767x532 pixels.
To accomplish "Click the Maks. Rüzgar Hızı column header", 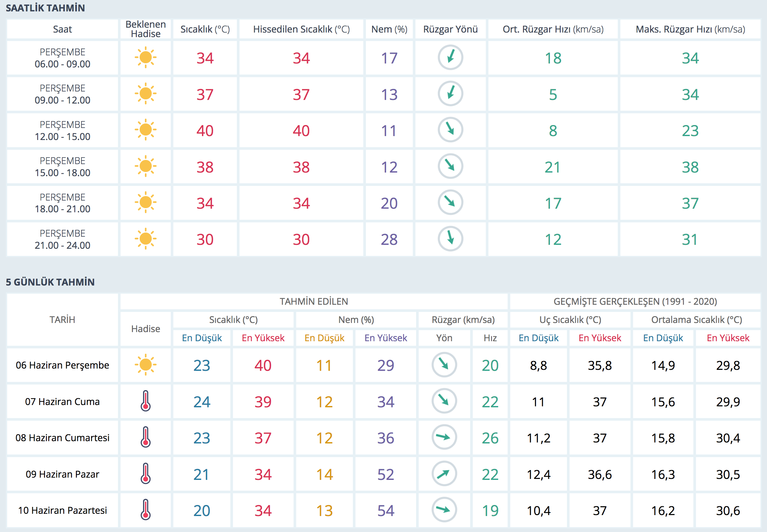I will click(690, 29).
